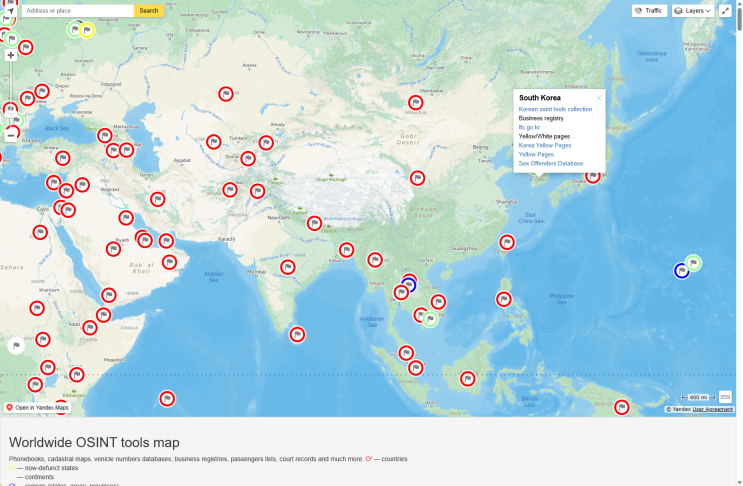Click the Worldwide OSINT tools map heading

(x=94, y=442)
